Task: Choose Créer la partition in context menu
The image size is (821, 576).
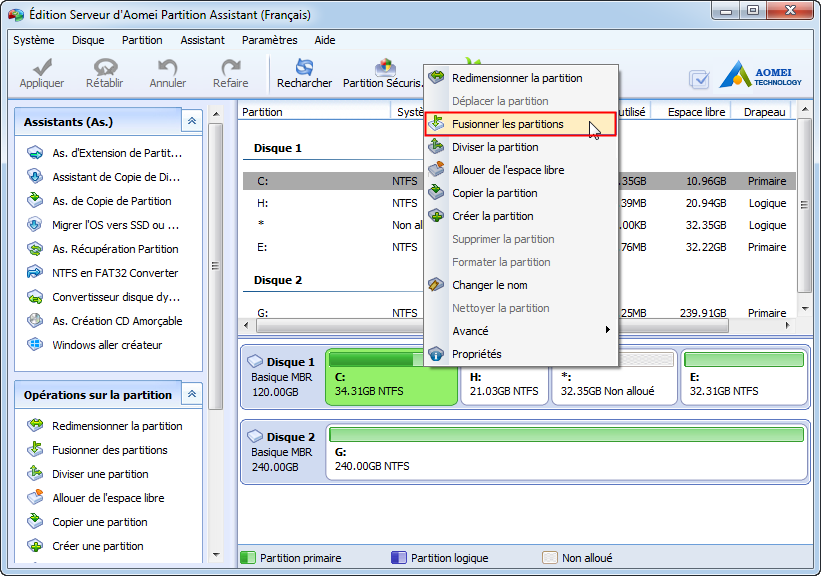Action: pyautogui.click(x=520, y=216)
